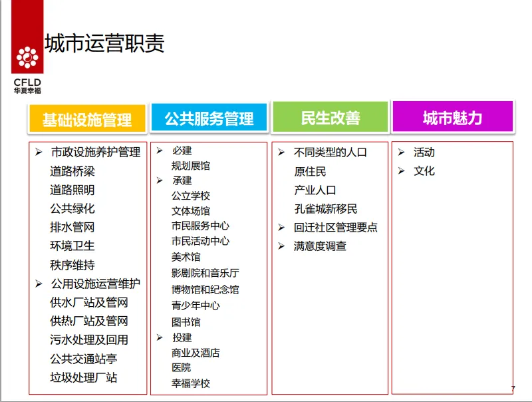The image size is (532, 402).
Task: Select the text 医院
Action: click(x=181, y=367)
